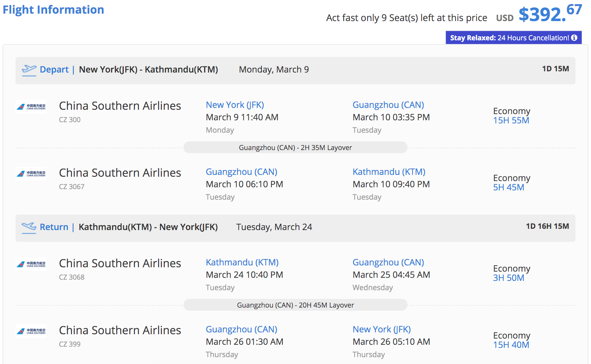Click the Depart section label
The width and height of the screenshot is (591, 364).
[x=54, y=69]
